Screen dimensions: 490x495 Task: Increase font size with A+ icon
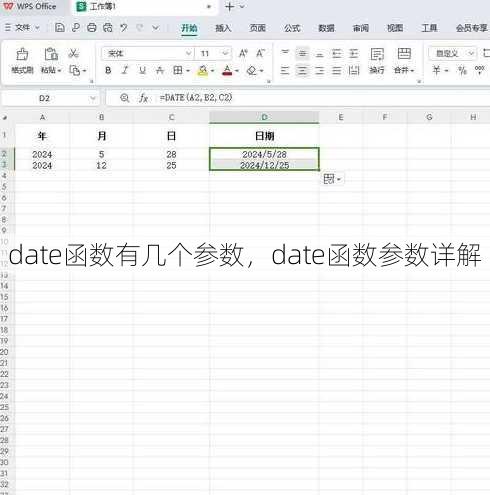click(x=243, y=53)
